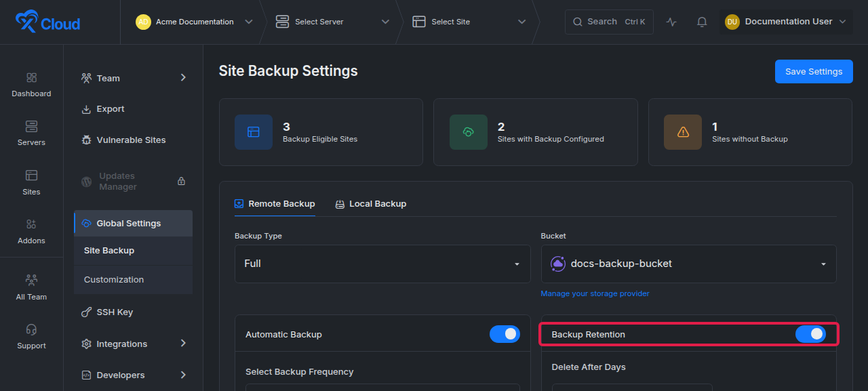Click the Sites without Backup card
The height and width of the screenshot is (391, 868).
(x=750, y=132)
